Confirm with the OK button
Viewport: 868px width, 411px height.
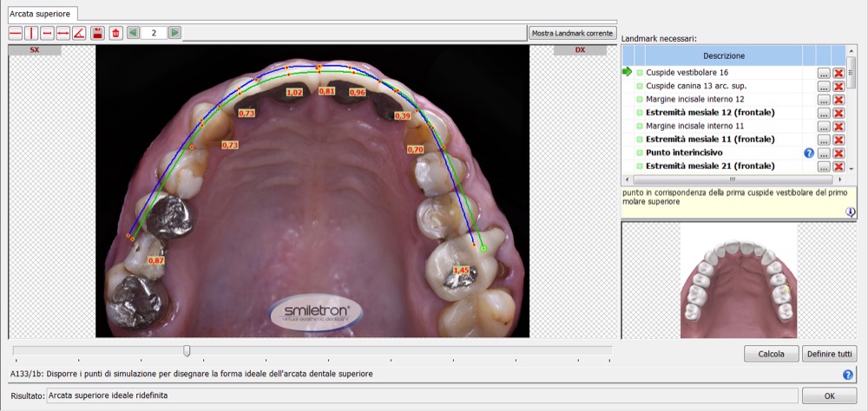click(x=829, y=395)
